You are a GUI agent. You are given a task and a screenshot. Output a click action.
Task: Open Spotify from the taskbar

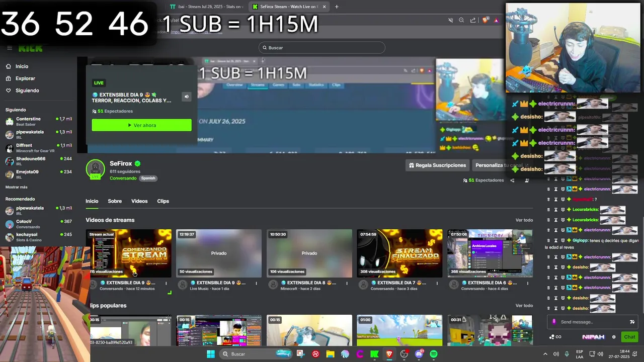click(x=434, y=354)
